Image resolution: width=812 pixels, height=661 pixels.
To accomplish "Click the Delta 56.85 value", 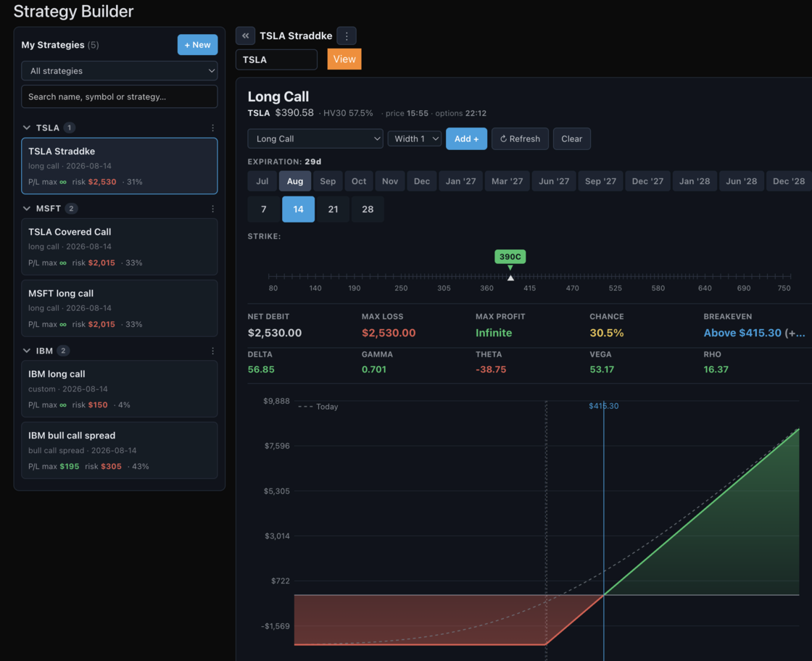I will [261, 370].
